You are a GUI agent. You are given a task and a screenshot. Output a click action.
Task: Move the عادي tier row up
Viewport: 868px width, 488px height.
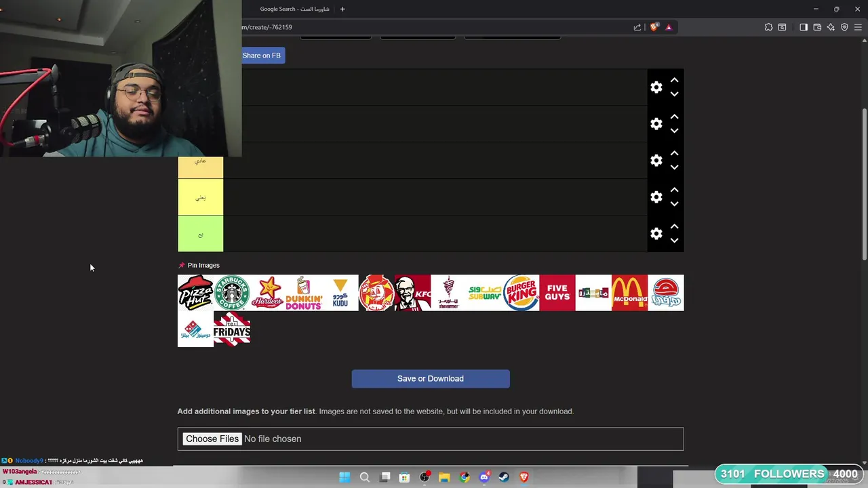674,153
